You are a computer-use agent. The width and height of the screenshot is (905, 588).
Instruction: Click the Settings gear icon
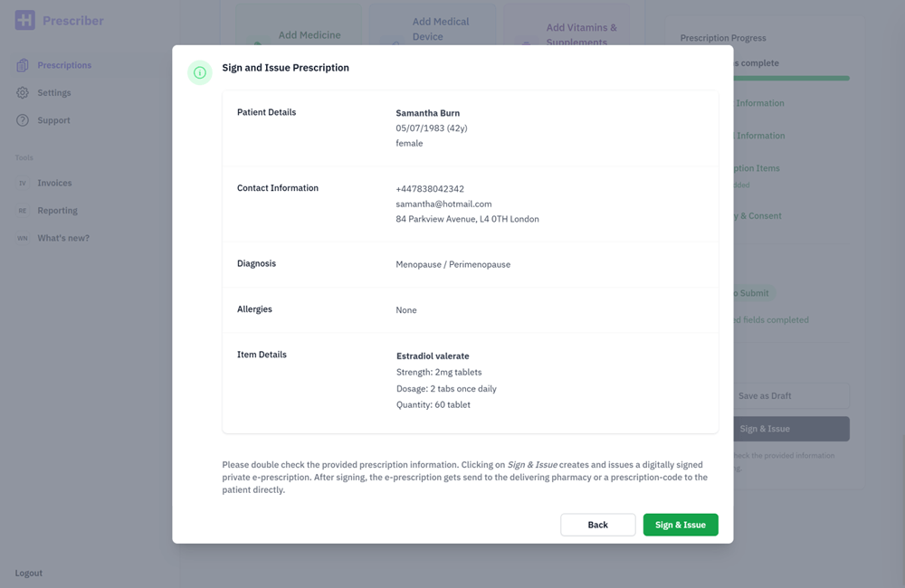tap(23, 92)
